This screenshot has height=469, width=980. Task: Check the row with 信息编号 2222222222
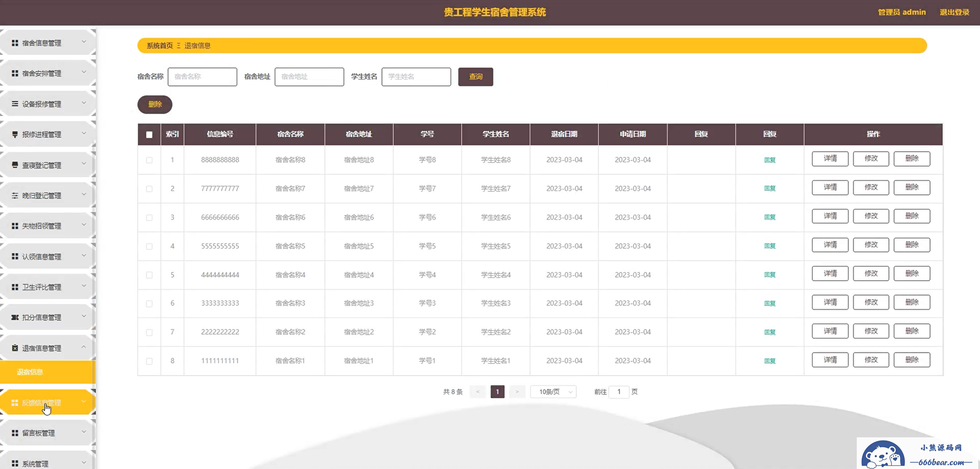tap(149, 332)
